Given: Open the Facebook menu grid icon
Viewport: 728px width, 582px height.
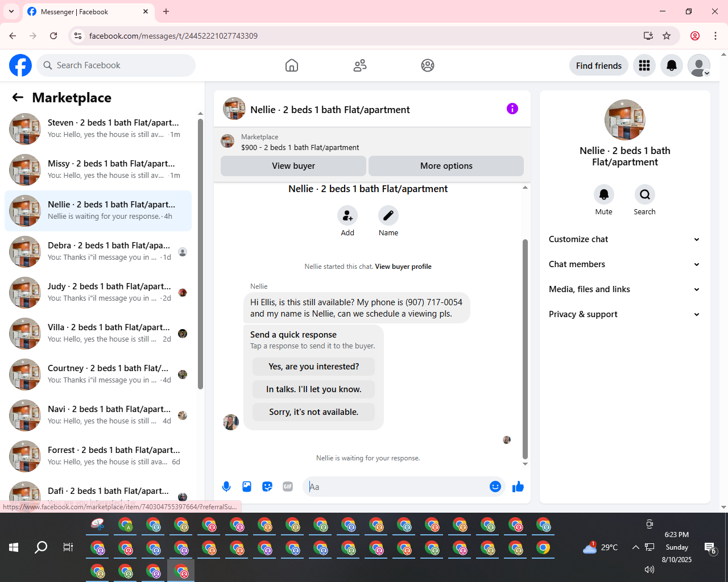Looking at the screenshot, I should pos(644,66).
